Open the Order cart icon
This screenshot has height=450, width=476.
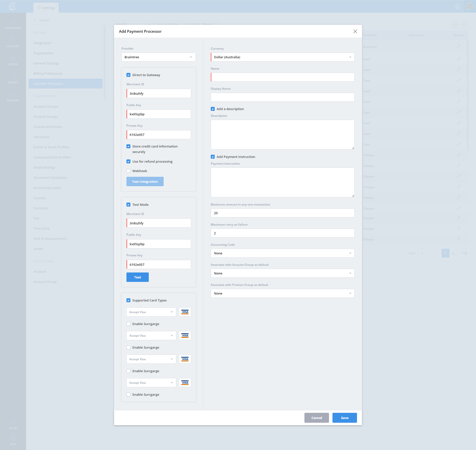13,58
